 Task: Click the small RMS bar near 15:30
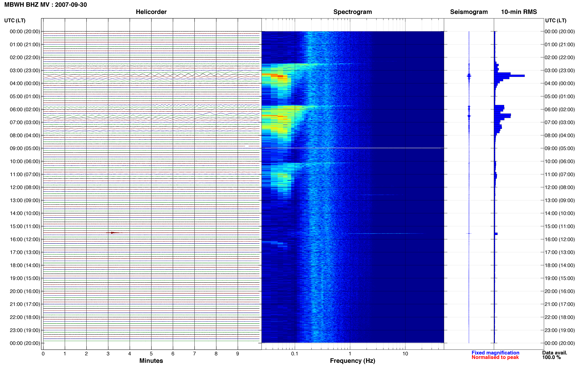[496, 234]
